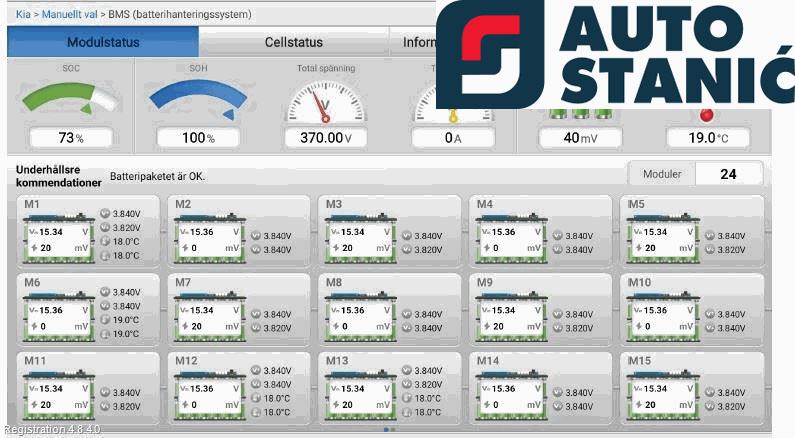
Task: Select the 40 mV deviation value
Action: point(580,138)
